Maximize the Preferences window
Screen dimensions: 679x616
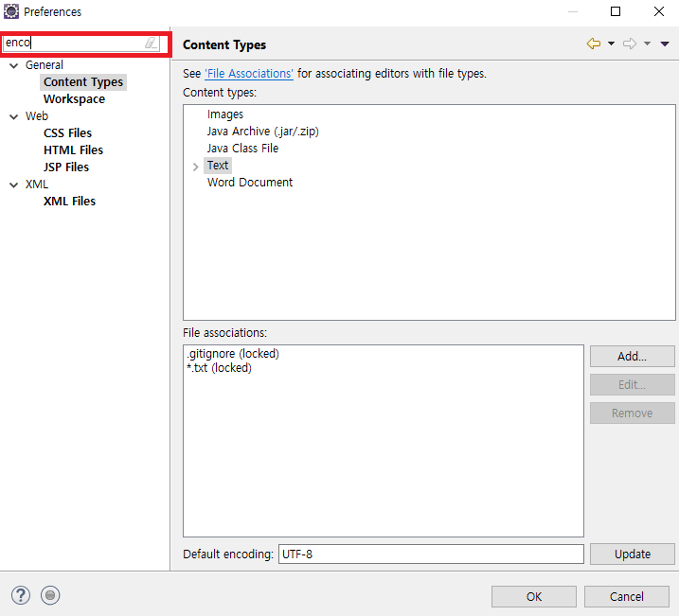[x=616, y=11]
